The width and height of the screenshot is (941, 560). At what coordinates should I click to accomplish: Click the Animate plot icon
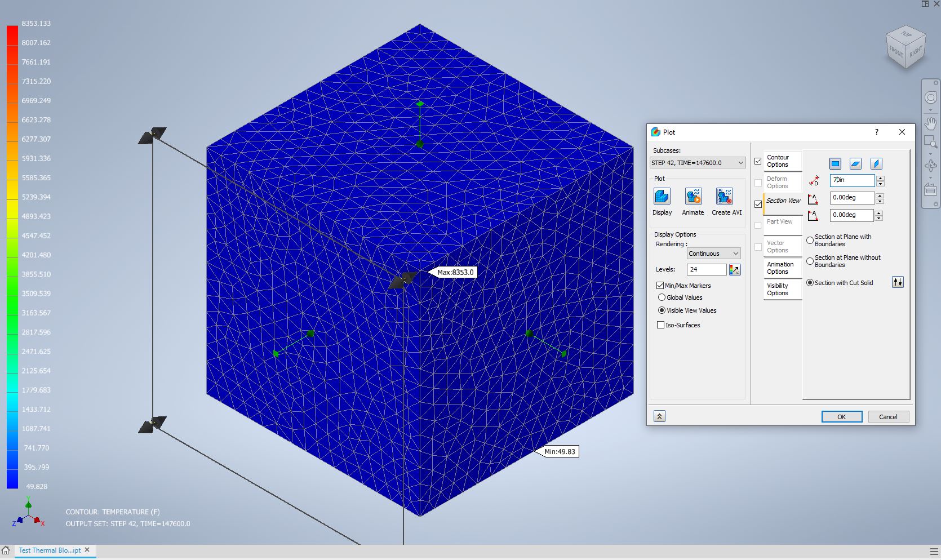[693, 196]
